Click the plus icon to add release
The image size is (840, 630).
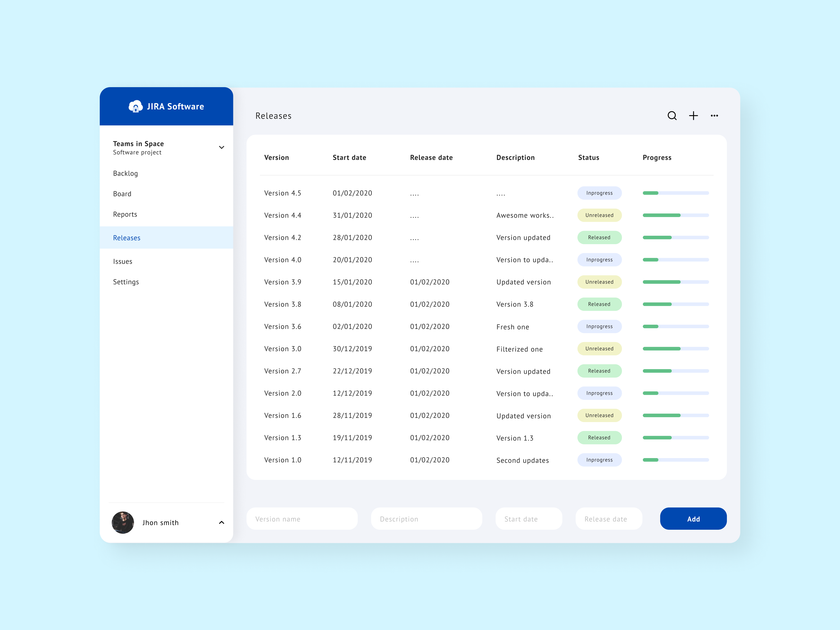tap(694, 116)
